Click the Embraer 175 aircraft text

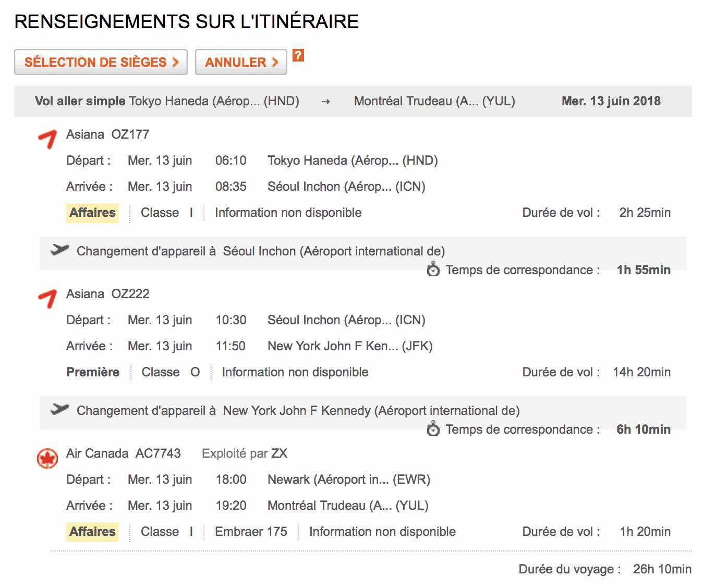pyautogui.click(x=251, y=532)
